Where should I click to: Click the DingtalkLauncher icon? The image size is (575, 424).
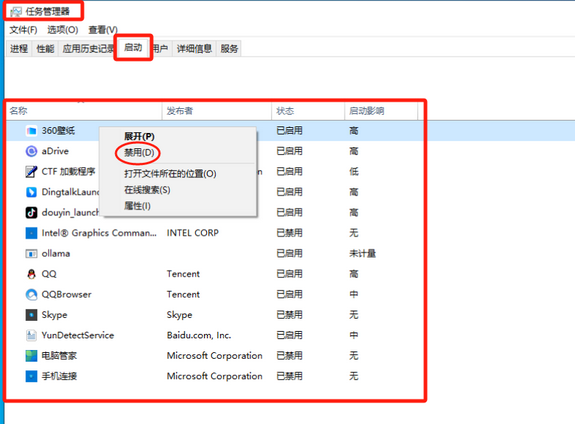[x=31, y=192]
